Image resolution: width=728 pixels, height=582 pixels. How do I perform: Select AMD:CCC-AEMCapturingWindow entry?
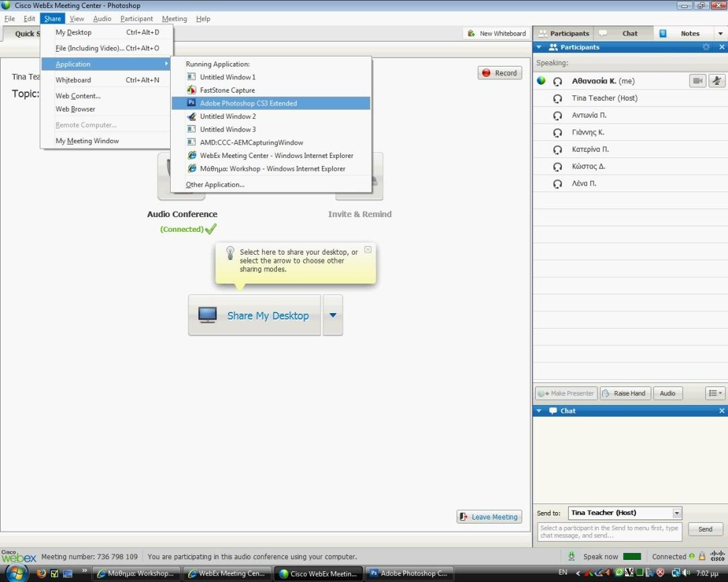[x=271, y=142]
